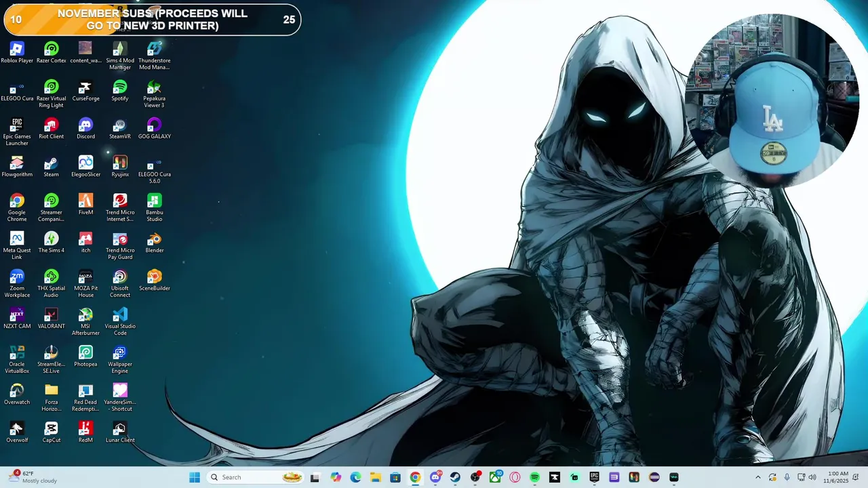The height and width of the screenshot is (488, 868).
Task: Open the itch desktop shortcut
Action: (85, 243)
